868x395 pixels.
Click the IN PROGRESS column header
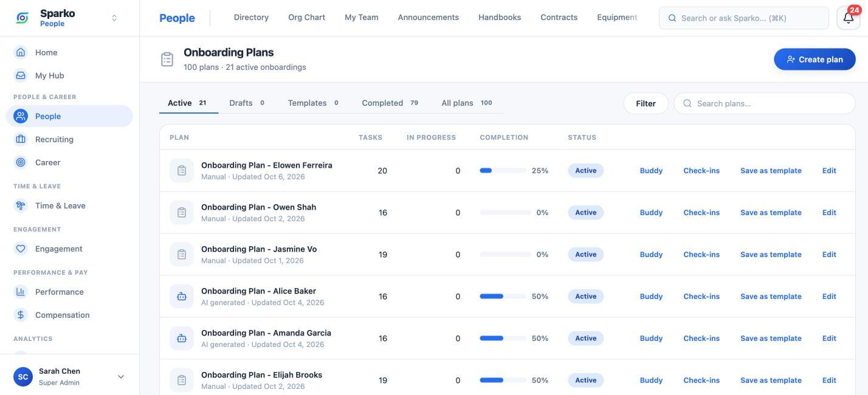click(431, 137)
